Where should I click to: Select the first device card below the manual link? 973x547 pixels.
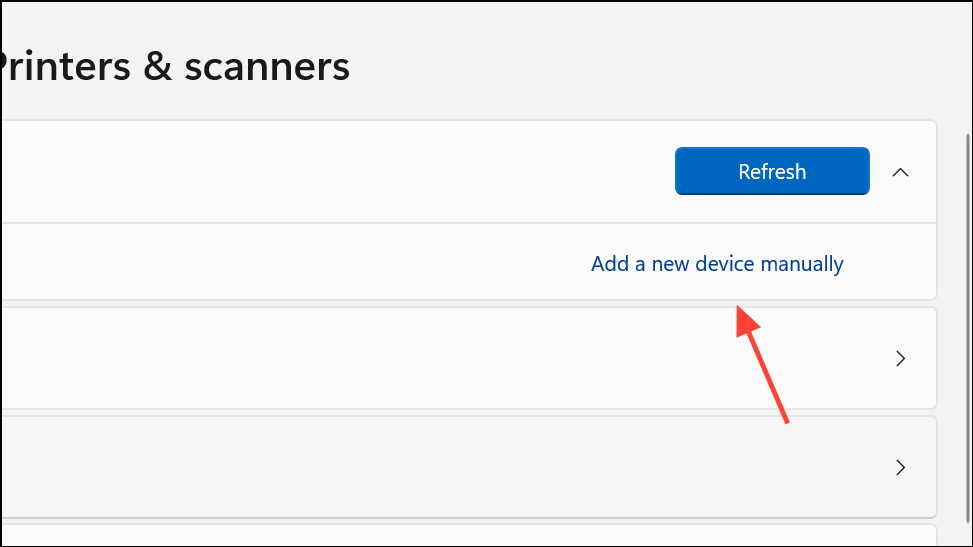(469, 358)
